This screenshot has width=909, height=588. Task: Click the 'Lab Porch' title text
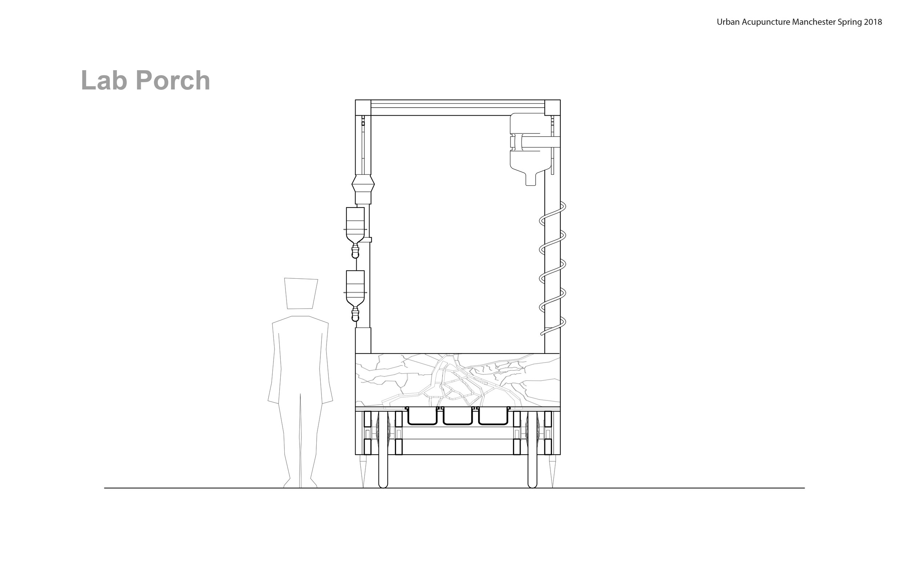point(145,81)
